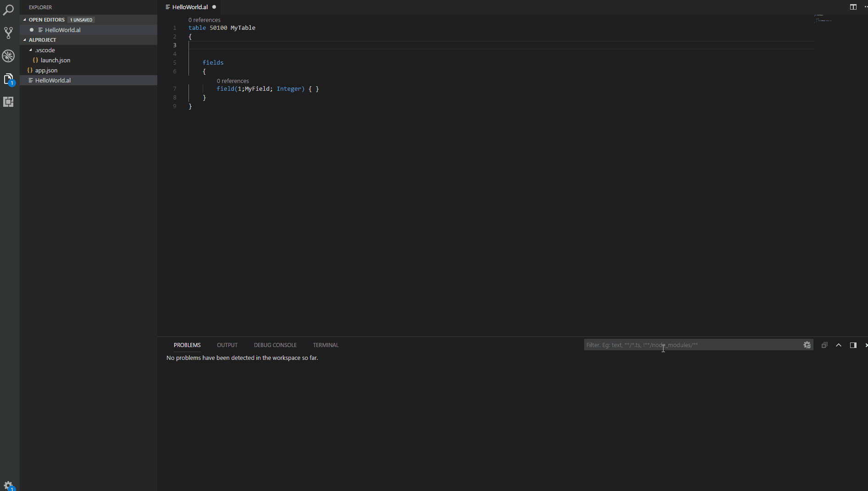
Task: Switch to the Terminal tab
Action: coord(326,345)
